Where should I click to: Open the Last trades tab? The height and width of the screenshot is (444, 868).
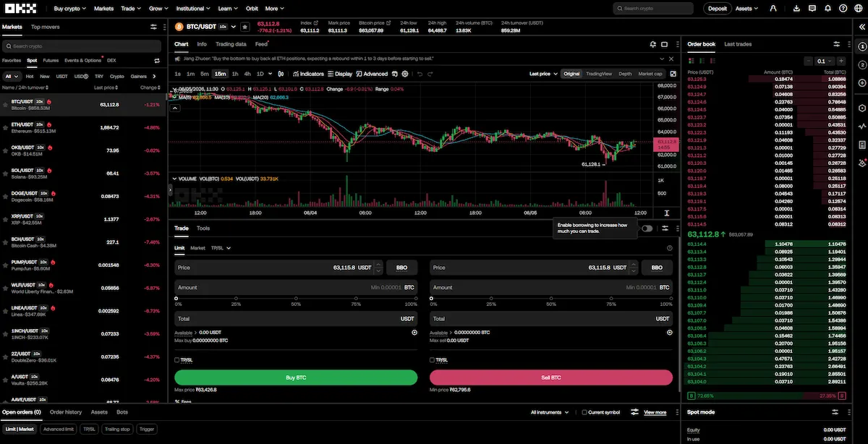tap(738, 44)
